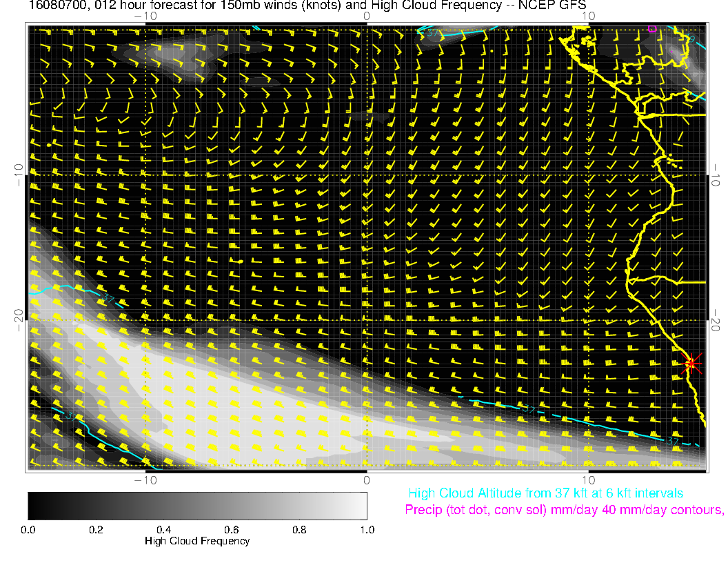Image resolution: width=728 pixels, height=563 pixels.
Task: Click the black end of the cloud frequency colorbar
Action: tap(34, 505)
